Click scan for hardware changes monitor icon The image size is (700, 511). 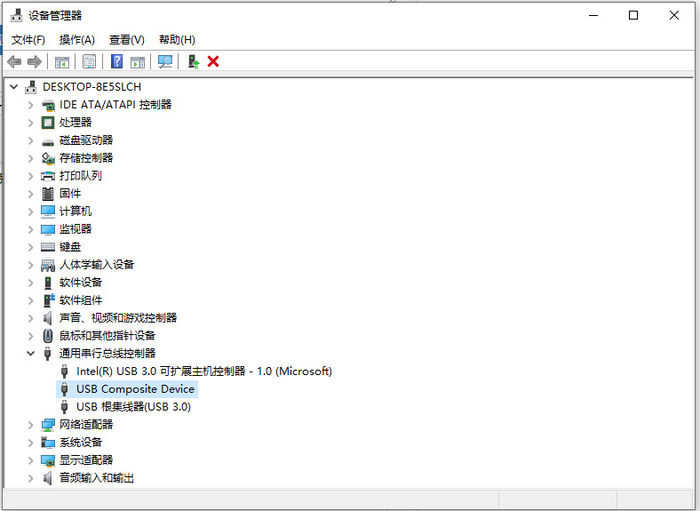(x=165, y=62)
